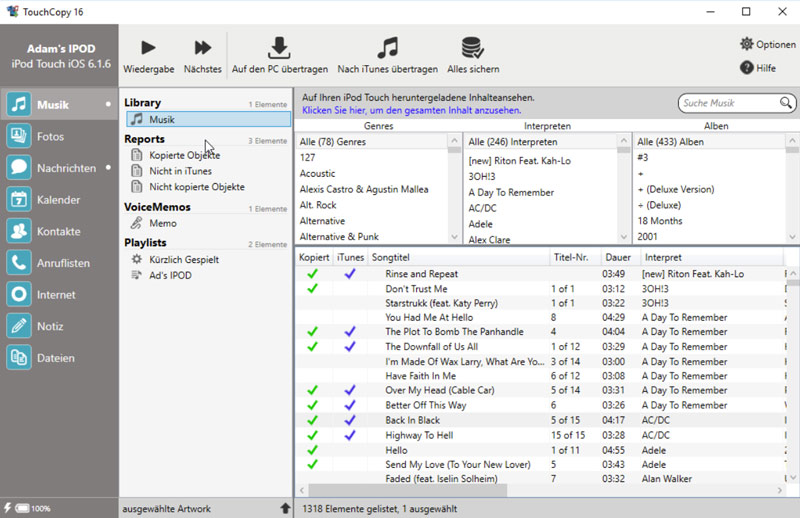Screen dimensions: 800x518
Task: Click the search magnifier icon
Action: pyautogui.click(x=786, y=103)
